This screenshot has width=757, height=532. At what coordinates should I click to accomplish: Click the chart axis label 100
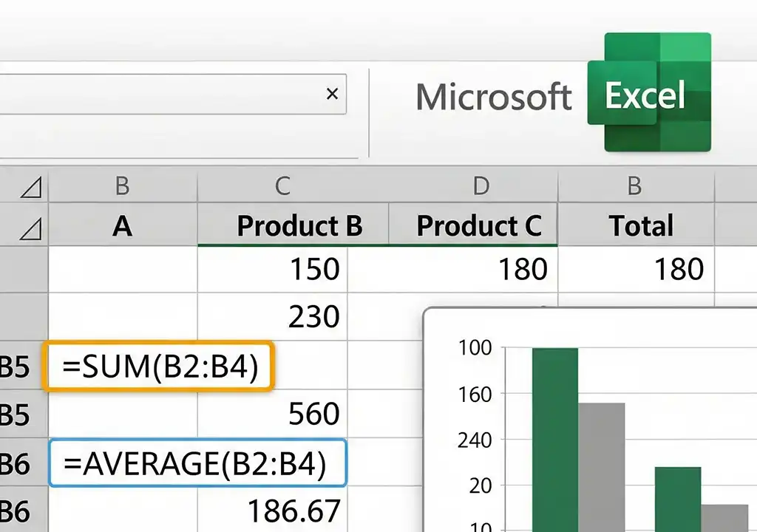[x=475, y=347]
